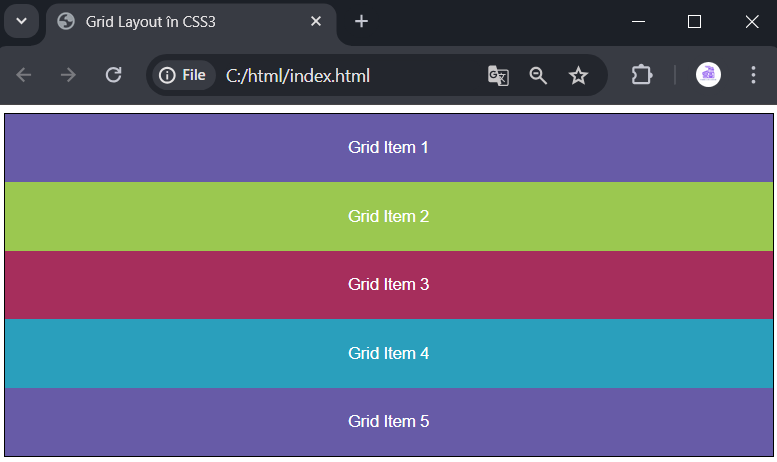The image size is (777, 462).
Task: Open the Google Translate page icon
Action: [x=498, y=76]
